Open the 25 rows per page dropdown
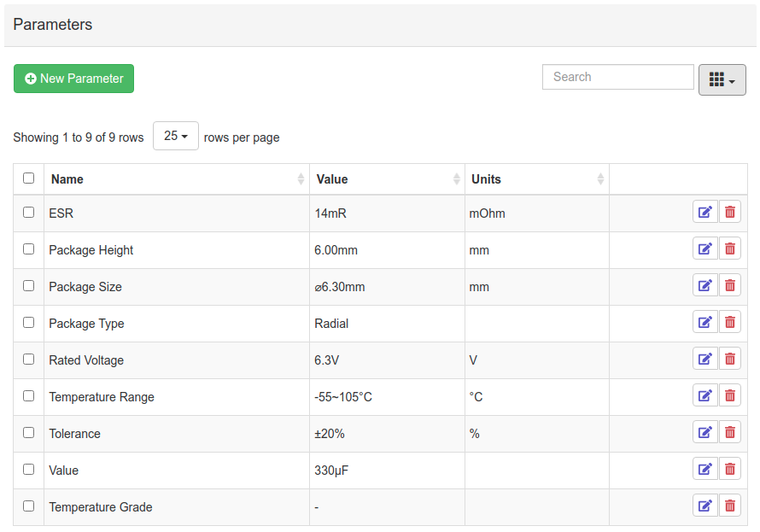Screen dimensions: 760x532 coord(175,136)
